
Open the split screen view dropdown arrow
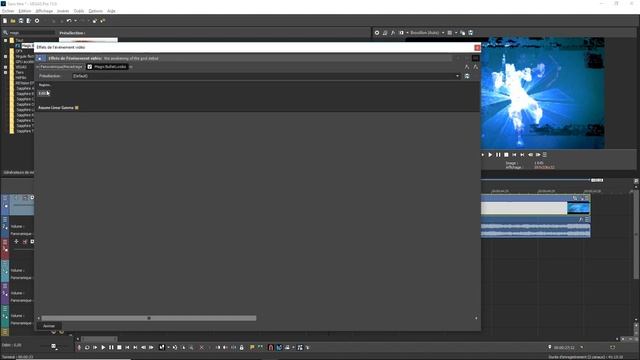pos(407,33)
